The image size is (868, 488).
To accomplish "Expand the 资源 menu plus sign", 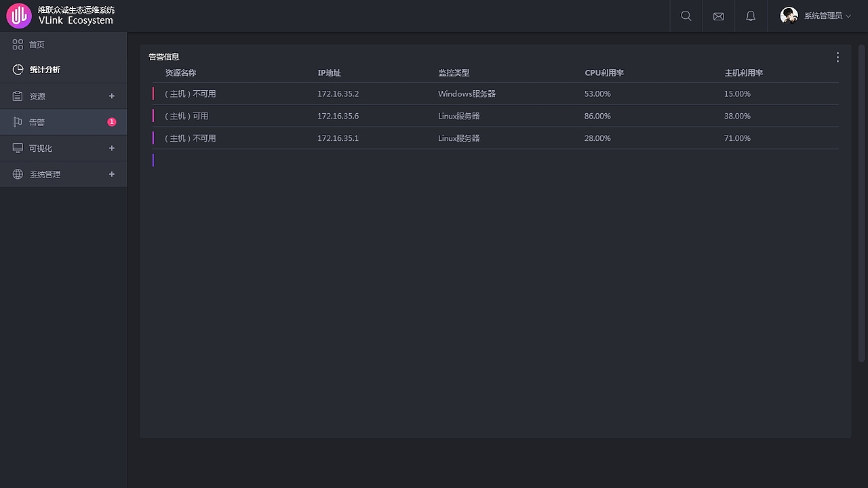I will pyautogui.click(x=112, y=96).
